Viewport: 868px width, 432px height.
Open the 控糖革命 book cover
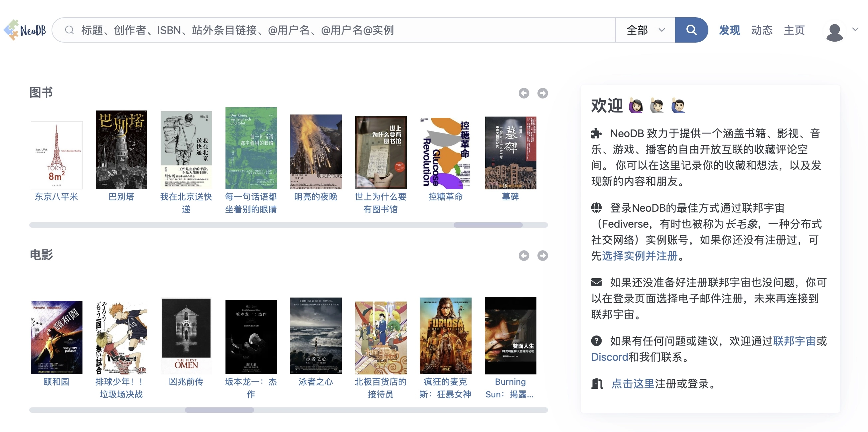click(445, 153)
